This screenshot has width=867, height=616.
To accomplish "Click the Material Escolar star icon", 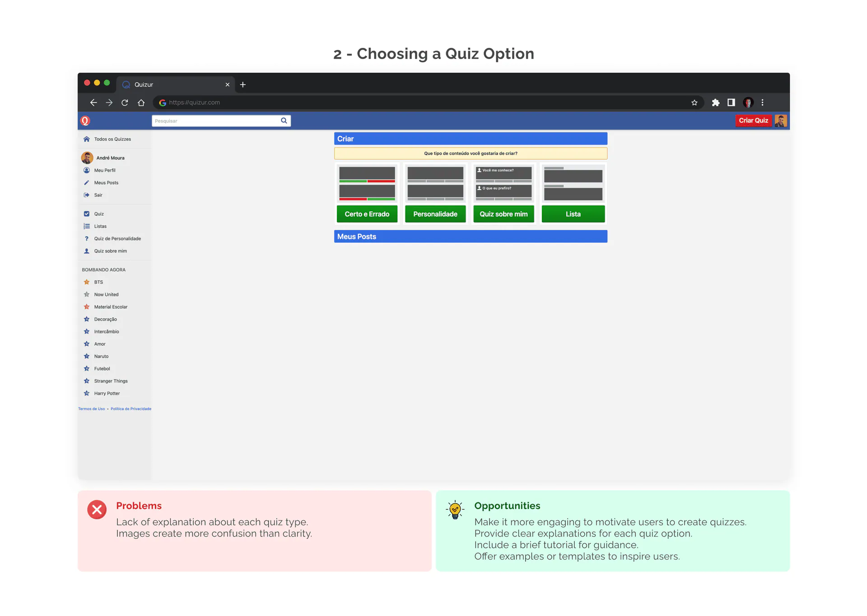I will point(87,307).
